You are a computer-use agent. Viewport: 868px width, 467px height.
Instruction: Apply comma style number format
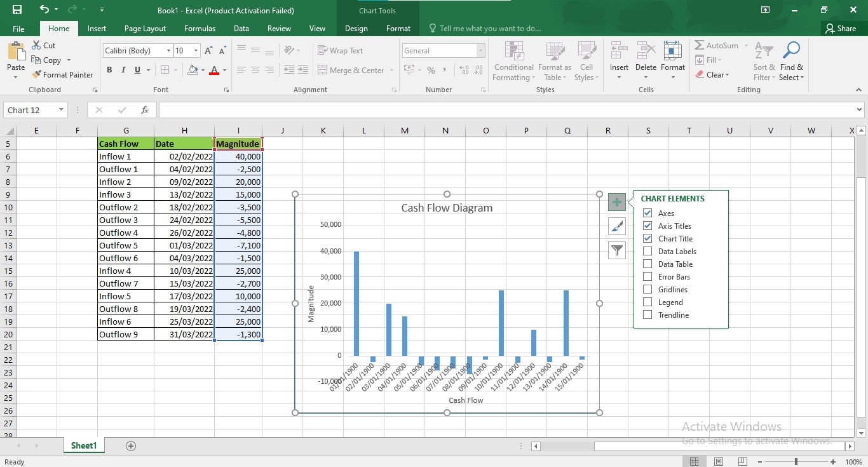coord(445,70)
